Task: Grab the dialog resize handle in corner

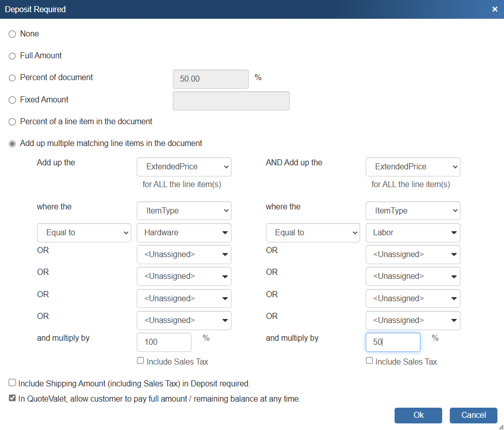Action: coord(500,426)
